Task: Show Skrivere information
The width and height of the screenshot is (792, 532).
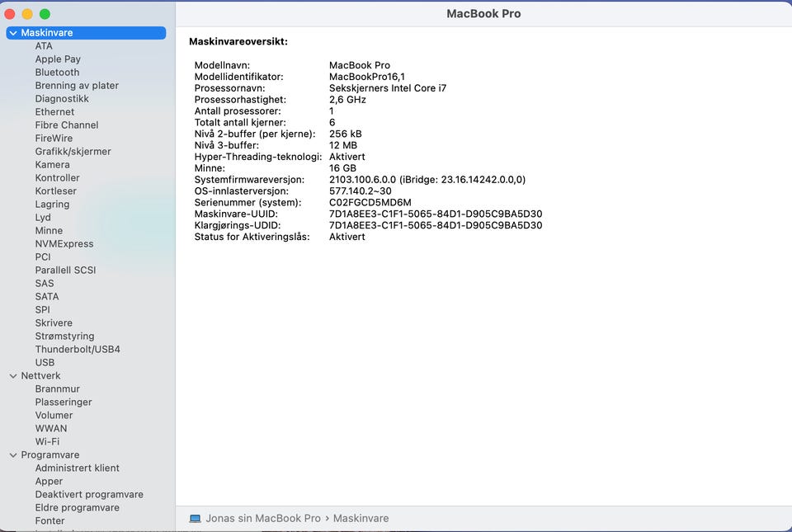Action: pyautogui.click(x=54, y=322)
